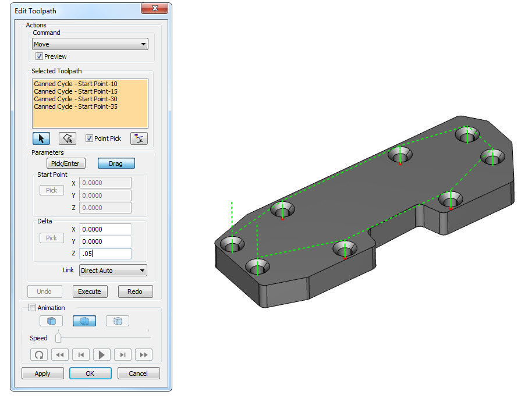Click the OK button
Screen dimensions: 532x402
[90, 373]
